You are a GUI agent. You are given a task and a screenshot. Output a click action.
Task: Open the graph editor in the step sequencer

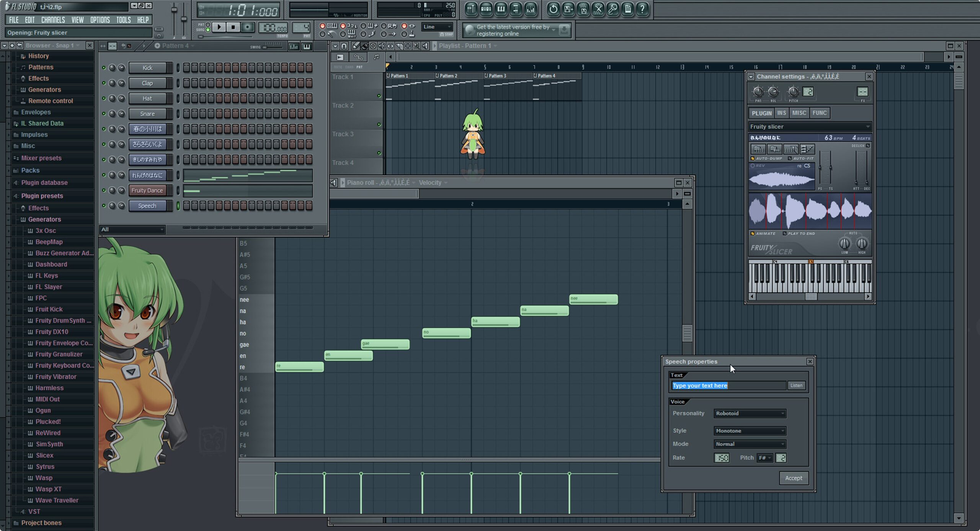coord(294,46)
